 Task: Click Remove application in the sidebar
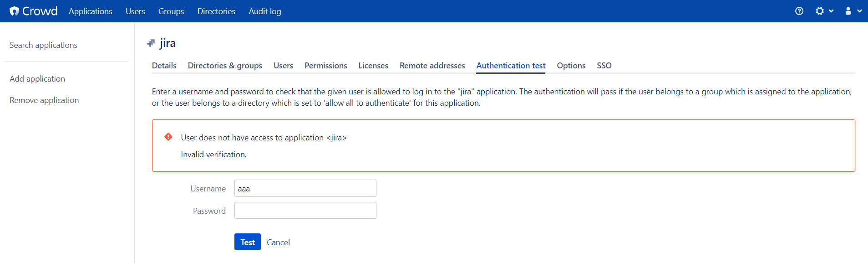pos(44,100)
